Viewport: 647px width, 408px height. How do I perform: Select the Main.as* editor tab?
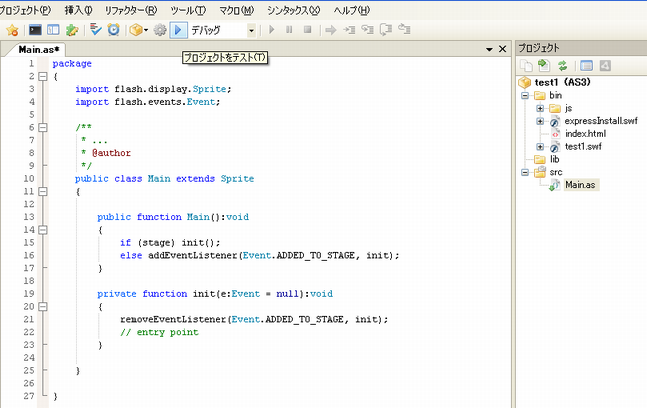[39, 50]
